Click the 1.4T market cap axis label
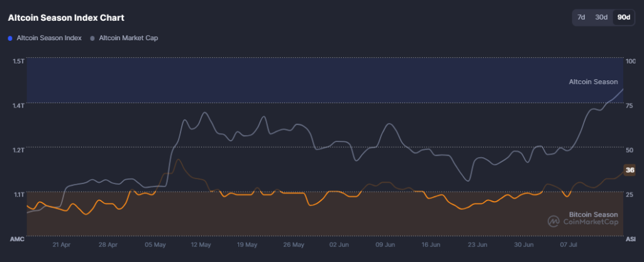The height and width of the screenshot is (262, 644). point(18,106)
